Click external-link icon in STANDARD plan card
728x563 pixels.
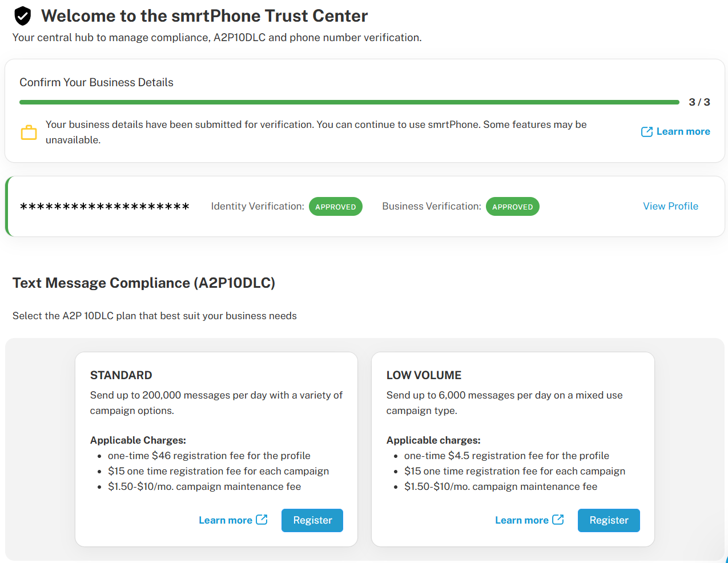[x=262, y=520]
